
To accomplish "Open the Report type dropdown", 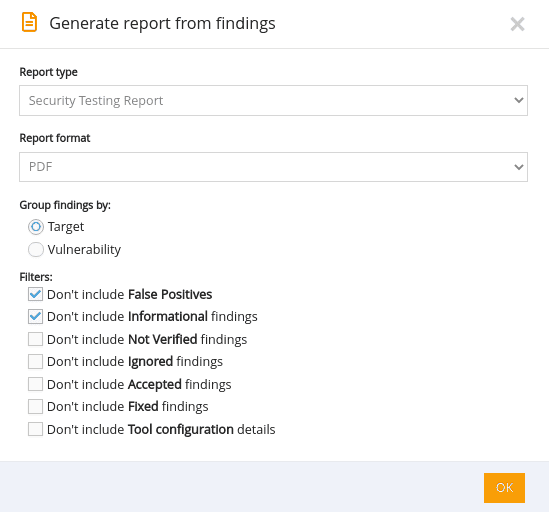I will [x=273, y=101].
